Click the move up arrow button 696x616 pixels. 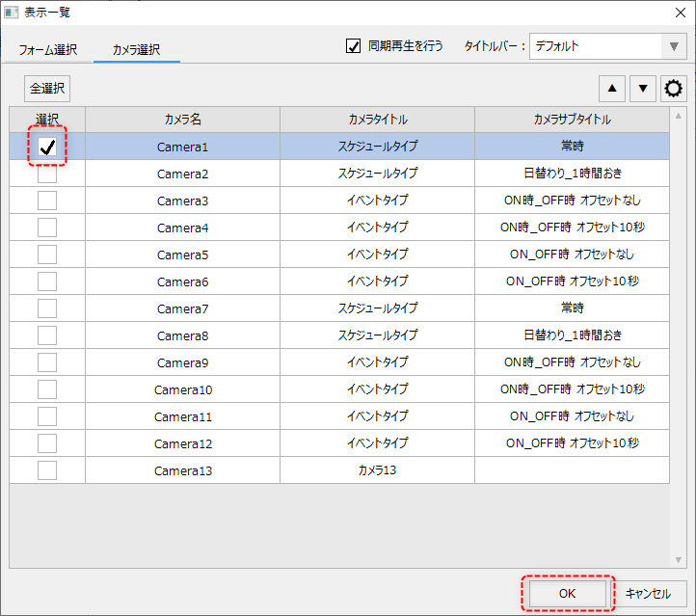point(612,89)
